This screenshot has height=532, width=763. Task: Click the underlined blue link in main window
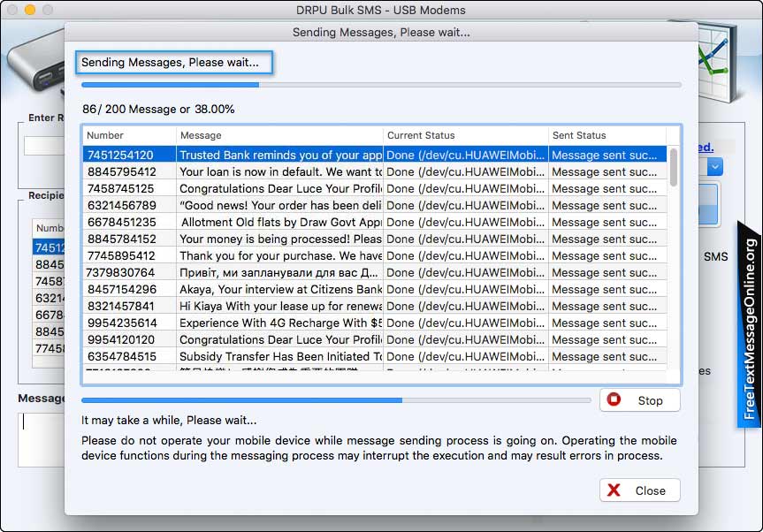tap(706, 147)
